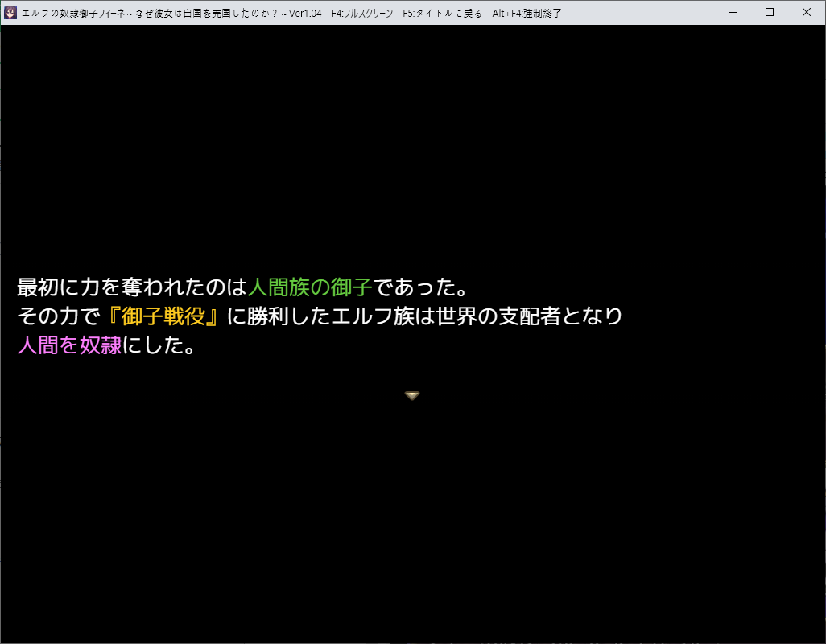
Task: Click the yellow text 『御子戦役』
Action: [163, 316]
